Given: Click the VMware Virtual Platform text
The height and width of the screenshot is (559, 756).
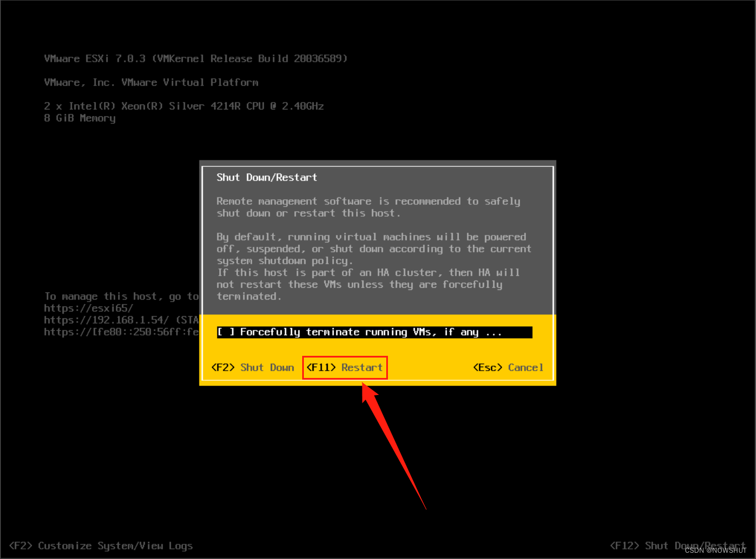Looking at the screenshot, I should coord(151,82).
